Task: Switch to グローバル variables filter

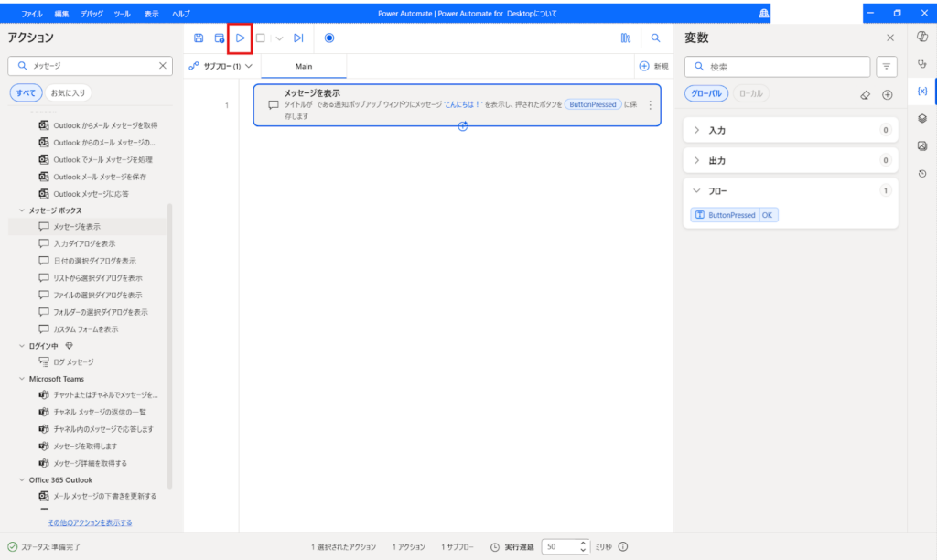Action: coord(705,93)
